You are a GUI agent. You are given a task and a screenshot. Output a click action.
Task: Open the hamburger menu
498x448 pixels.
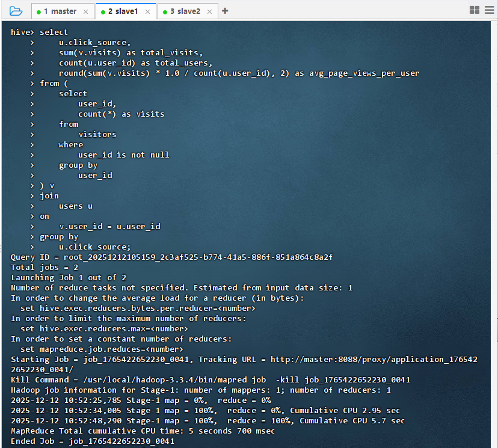[x=490, y=10]
